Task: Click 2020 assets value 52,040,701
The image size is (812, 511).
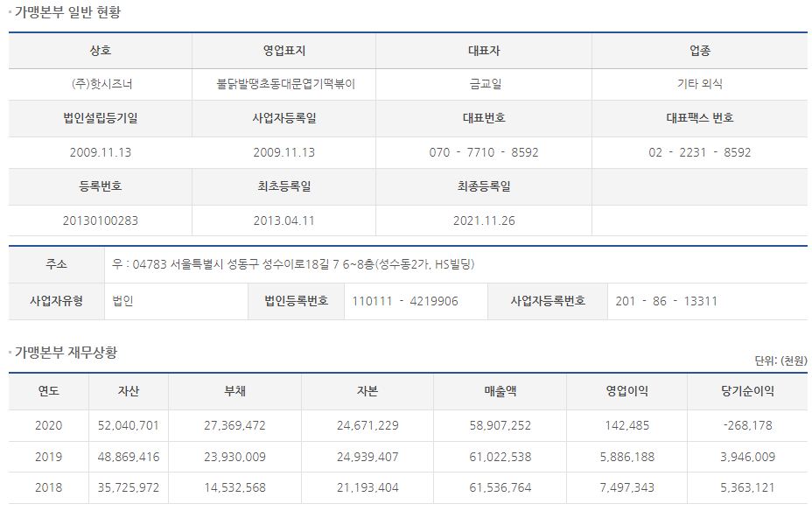Action: (x=129, y=425)
